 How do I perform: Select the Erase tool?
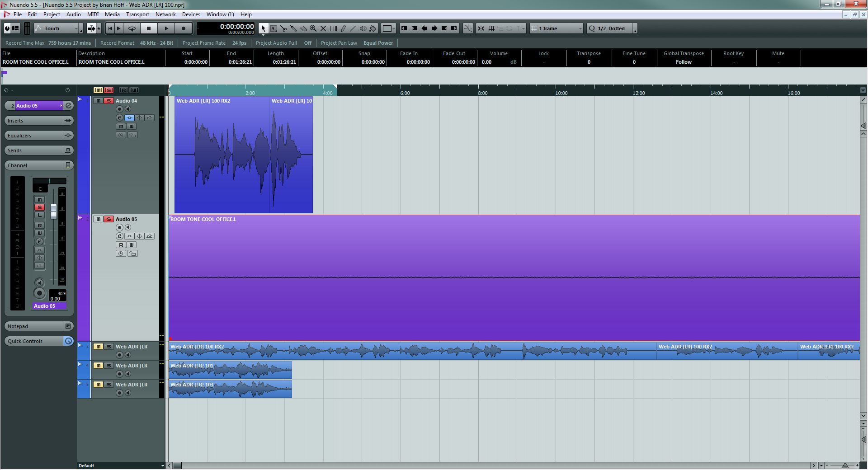tap(303, 28)
